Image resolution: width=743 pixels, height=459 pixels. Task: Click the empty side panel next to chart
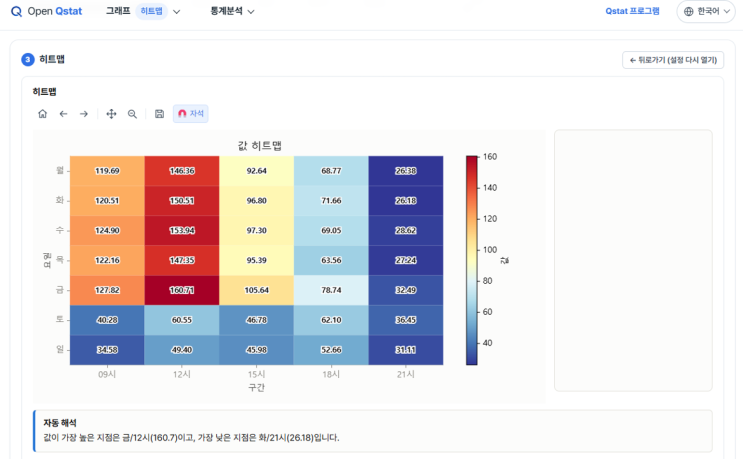[x=633, y=260]
